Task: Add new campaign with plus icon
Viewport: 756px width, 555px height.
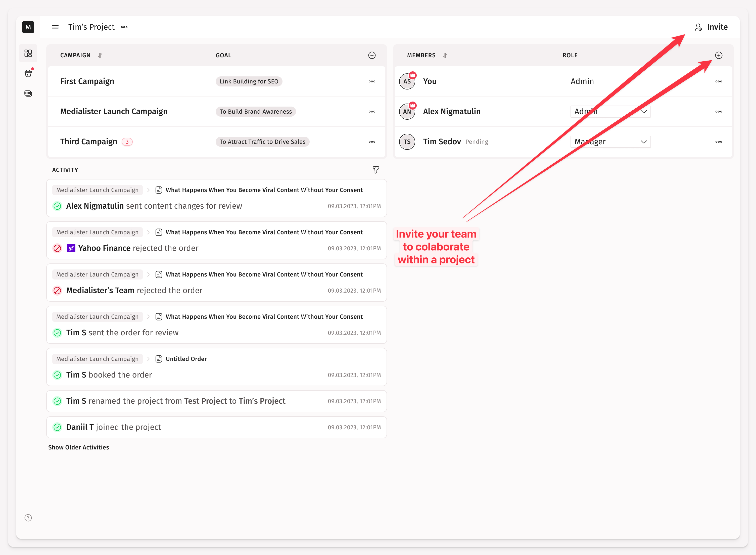Action: pyautogui.click(x=372, y=56)
